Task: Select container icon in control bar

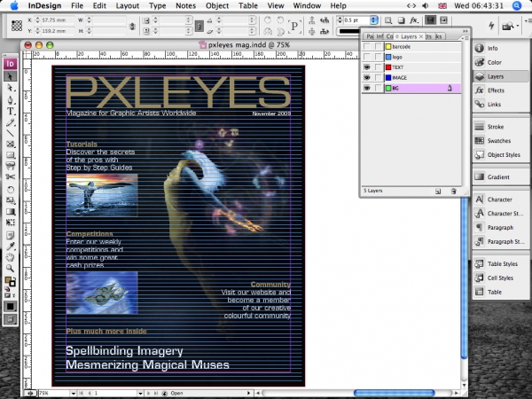Action: [x=312, y=20]
